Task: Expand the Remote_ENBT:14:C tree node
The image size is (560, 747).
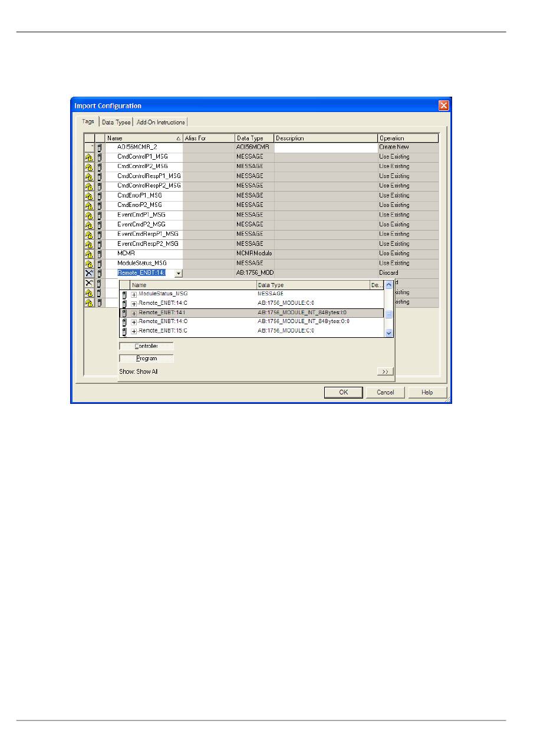Action: pyautogui.click(x=134, y=303)
